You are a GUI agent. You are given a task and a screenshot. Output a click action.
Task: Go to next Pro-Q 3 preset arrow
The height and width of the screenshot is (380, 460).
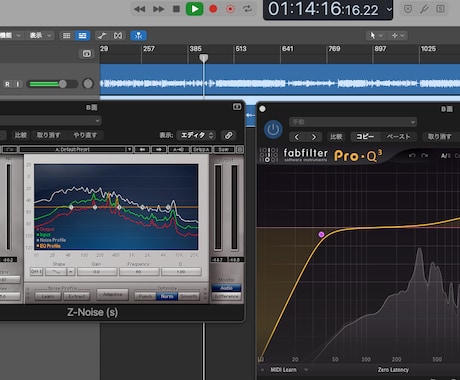[x=314, y=137]
